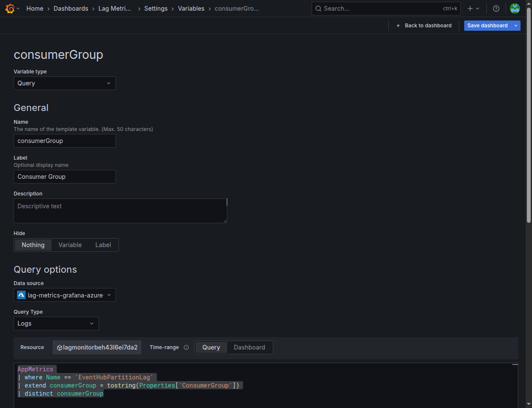
Task: Click the AppMetrics query line
Action: point(35,369)
